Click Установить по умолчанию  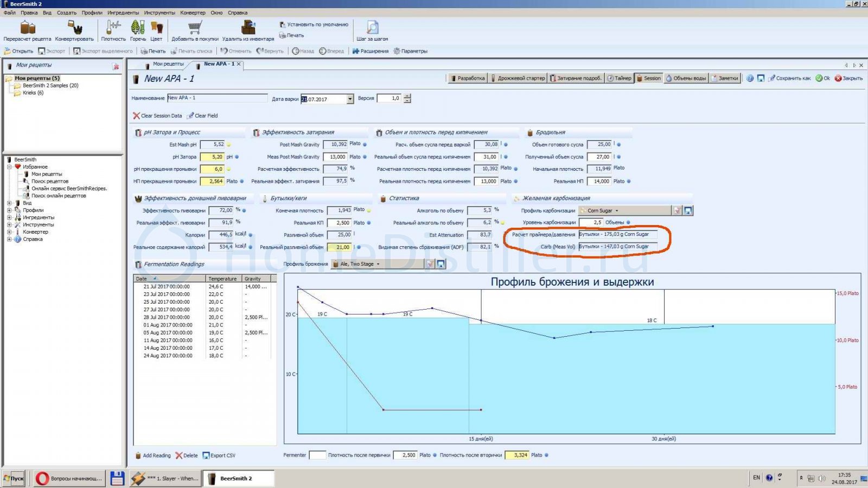click(x=314, y=24)
